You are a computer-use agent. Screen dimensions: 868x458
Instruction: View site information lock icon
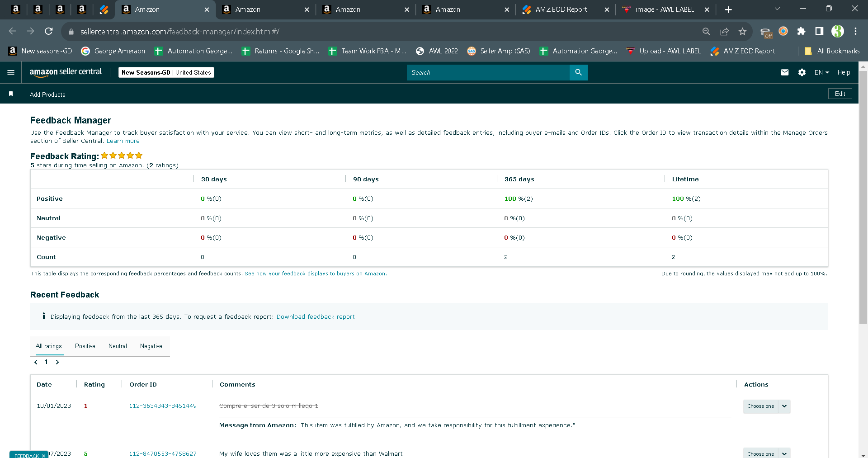click(x=71, y=32)
